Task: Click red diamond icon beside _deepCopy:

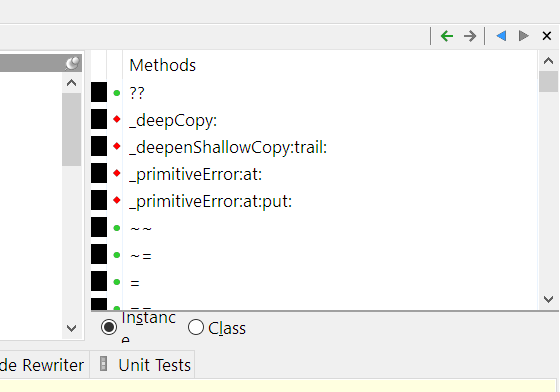Action: [116, 119]
